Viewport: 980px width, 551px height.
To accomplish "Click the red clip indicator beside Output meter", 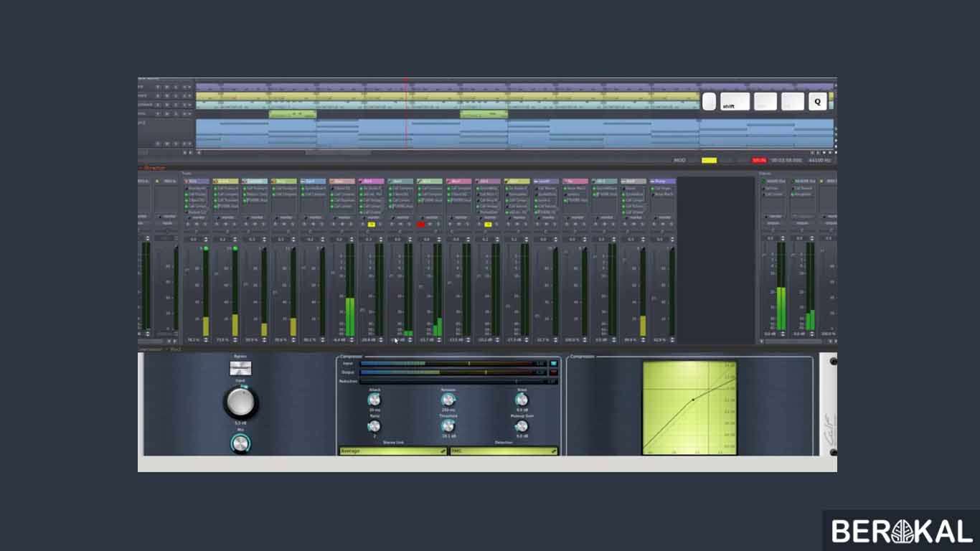I will [x=554, y=372].
